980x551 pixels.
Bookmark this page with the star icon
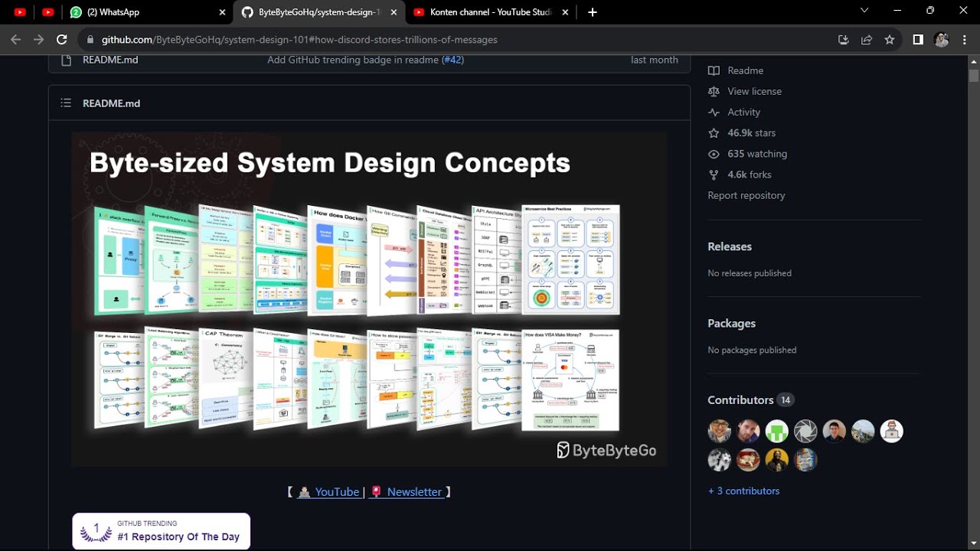tap(889, 40)
